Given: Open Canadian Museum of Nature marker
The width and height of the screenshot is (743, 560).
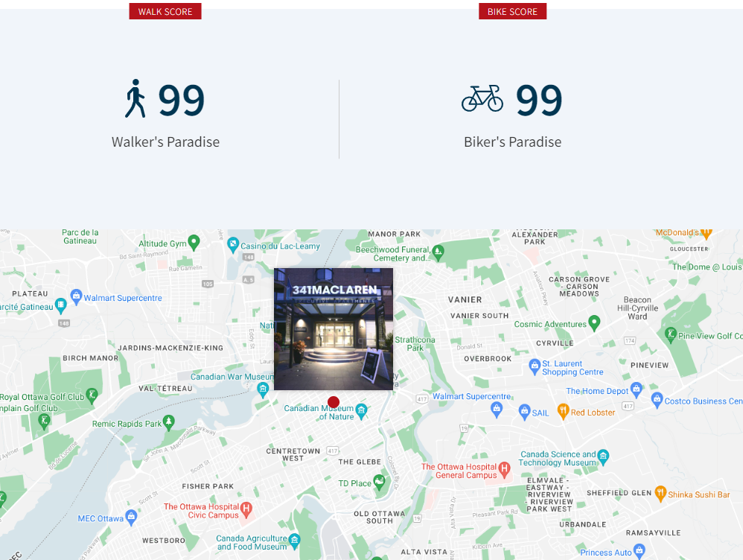Looking at the screenshot, I should tap(362, 412).
